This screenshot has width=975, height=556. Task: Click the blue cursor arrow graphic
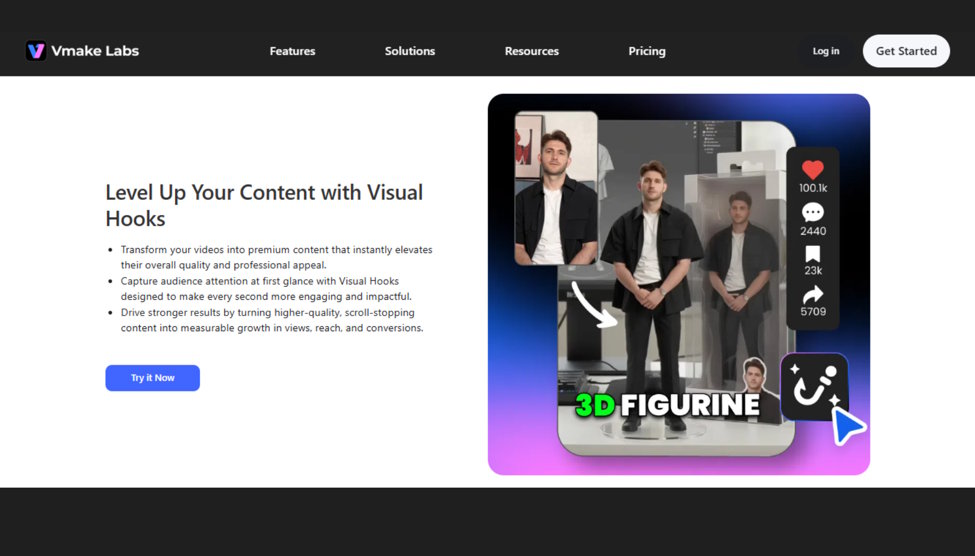point(848,427)
